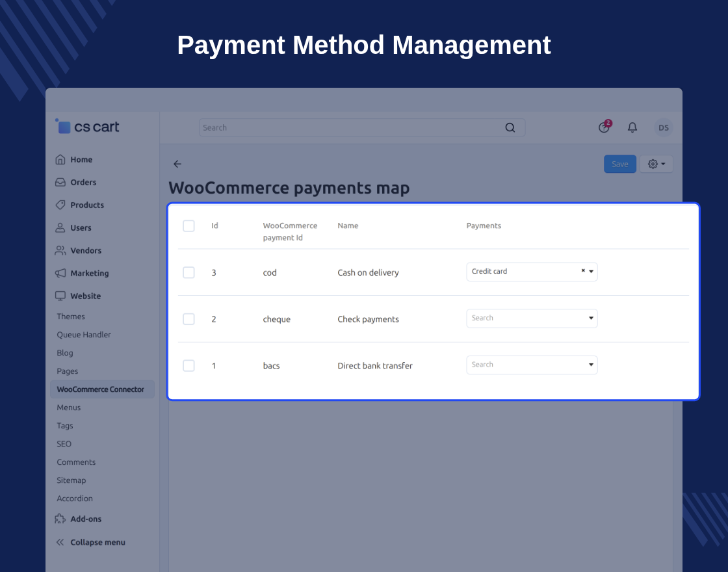
Task: Open the Payments dropdown for Check payments
Action: (x=532, y=318)
